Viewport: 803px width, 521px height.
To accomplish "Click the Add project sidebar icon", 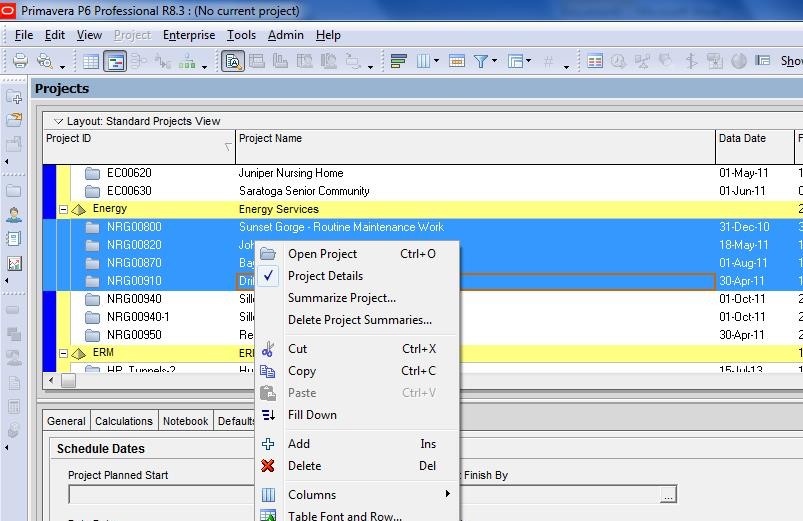I will pyautogui.click(x=14, y=97).
